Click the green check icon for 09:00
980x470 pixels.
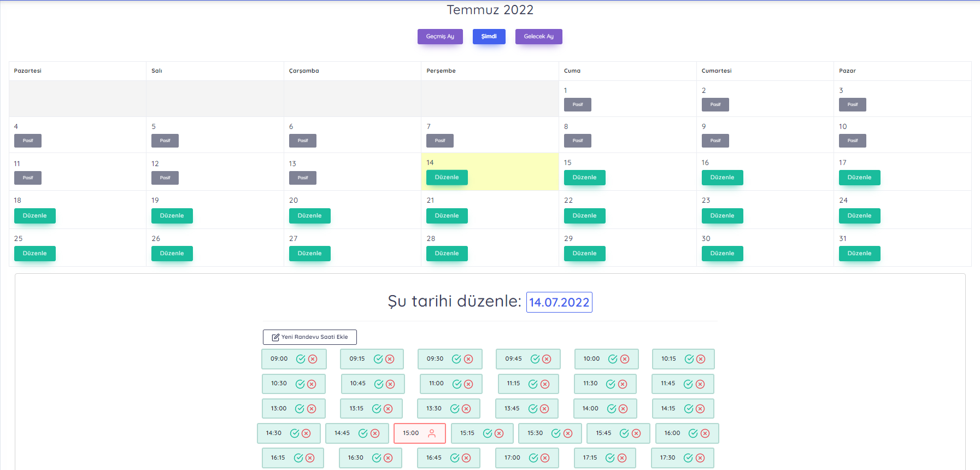pos(301,359)
